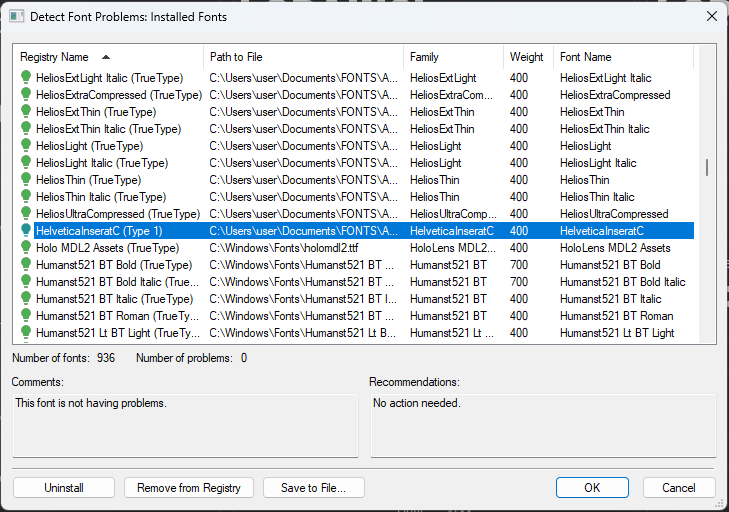Click the HeliosUltraCompressed font name cell

tap(614, 214)
